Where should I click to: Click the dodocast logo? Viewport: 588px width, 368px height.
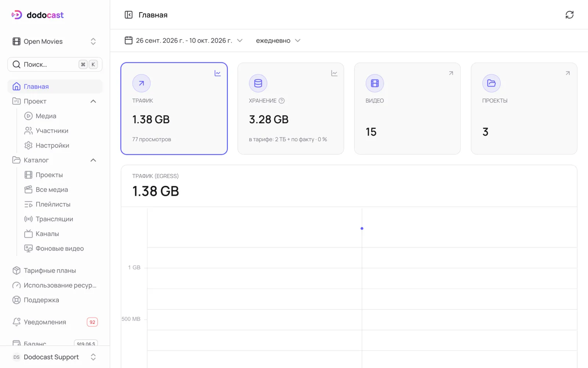[37, 15]
